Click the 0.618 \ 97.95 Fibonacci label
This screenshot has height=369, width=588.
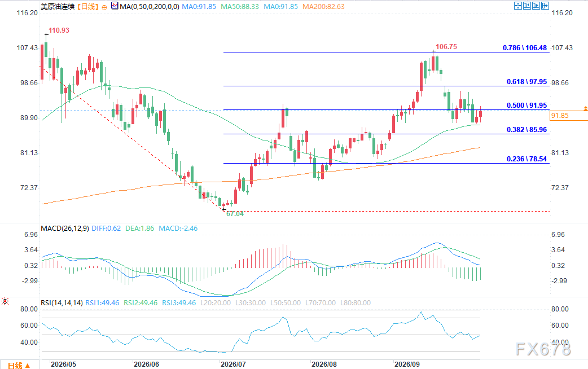pyautogui.click(x=526, y=82)
